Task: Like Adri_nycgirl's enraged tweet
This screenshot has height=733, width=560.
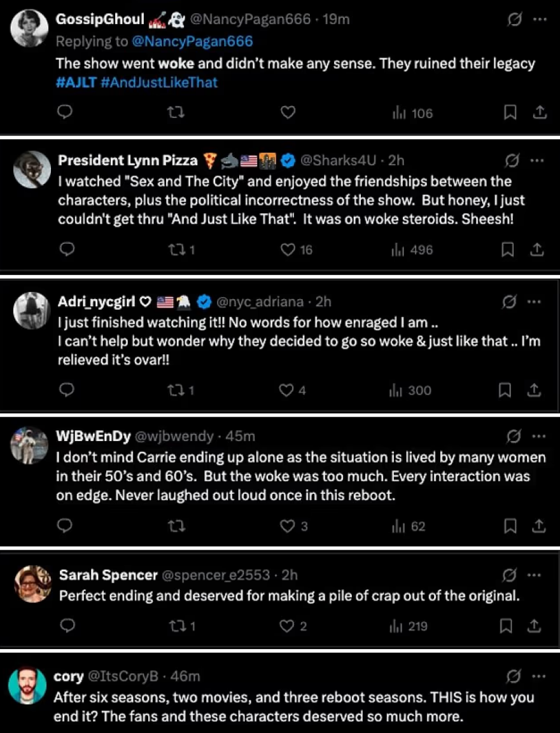Action: tap(287, 390)
